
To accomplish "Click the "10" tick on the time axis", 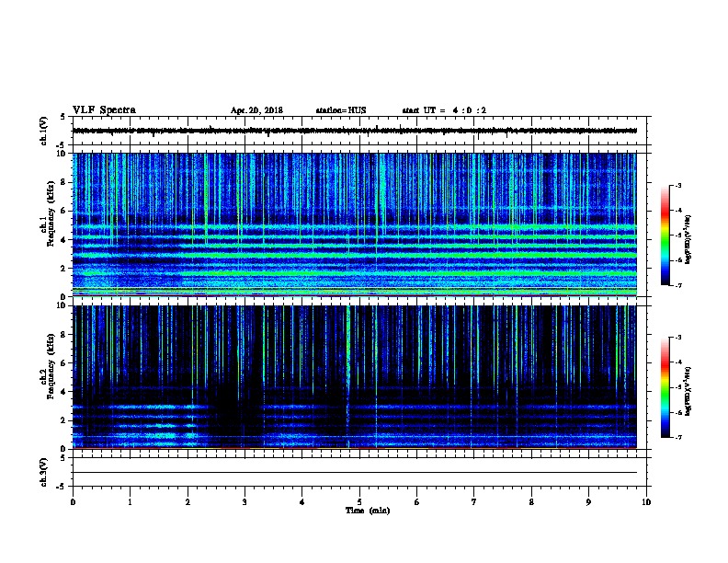I will click(646, 501).
